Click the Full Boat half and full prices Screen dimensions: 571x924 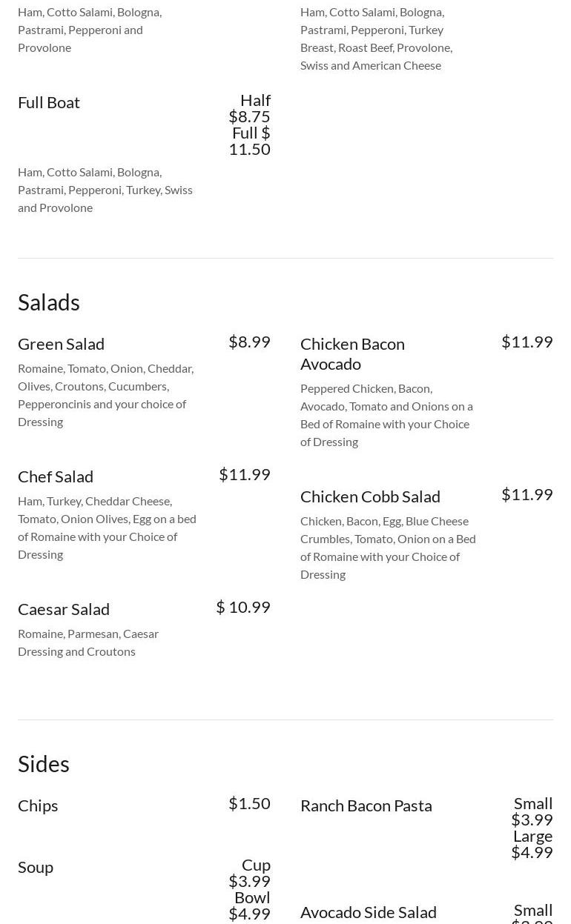coord(250,124)
